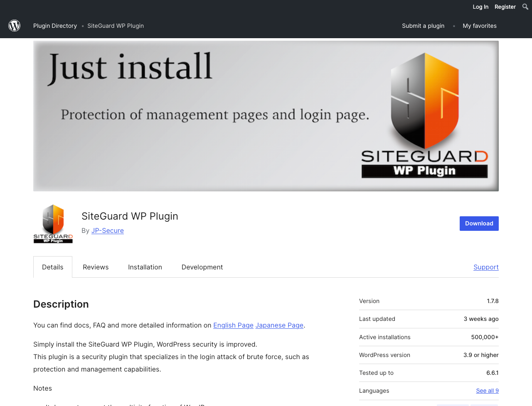The image size is (532, 406).
Task: Click the SiteGuard WP Plugin title heading
Action: tap(130, 216)
